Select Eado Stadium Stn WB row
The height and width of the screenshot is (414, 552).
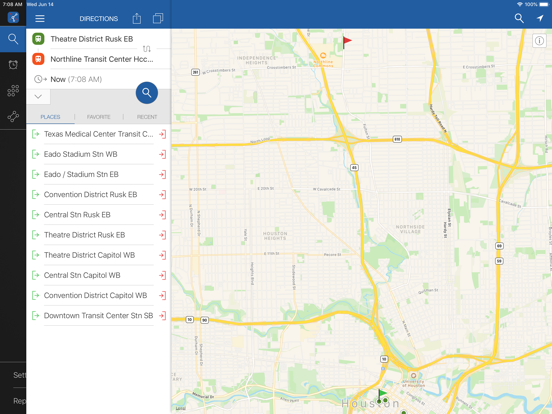(x=99, y=154)
